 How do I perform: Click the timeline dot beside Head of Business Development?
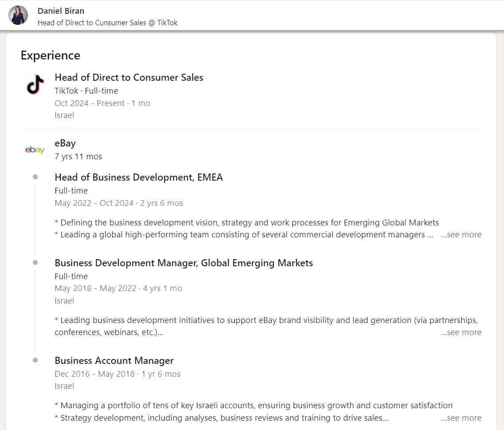(x=35, y=177)
